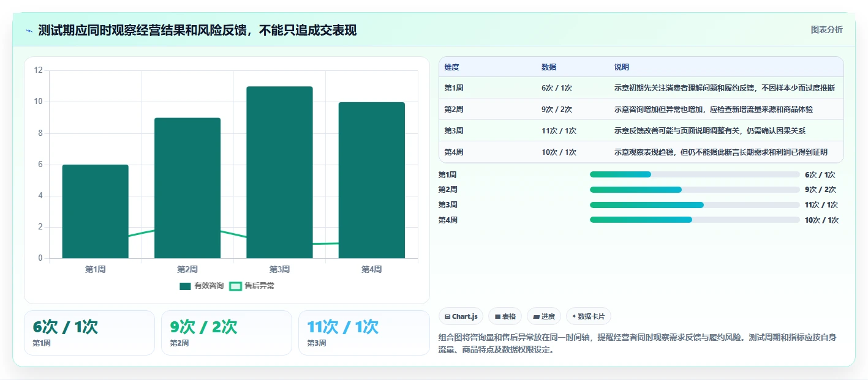Click 第2周 cell in the table
Image resolution: width=868 pixels, height=380 pixels.
coord(454,110)
